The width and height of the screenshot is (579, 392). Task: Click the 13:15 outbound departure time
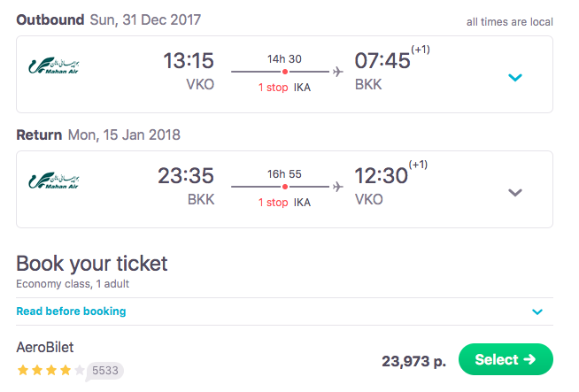[189, 61]
